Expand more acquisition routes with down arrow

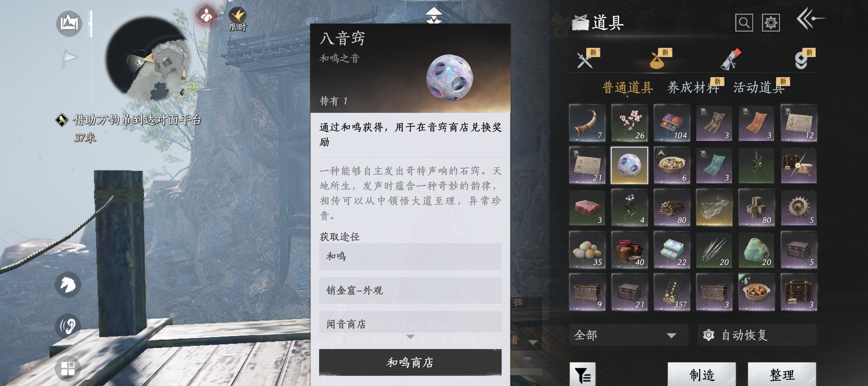(410, 337)
